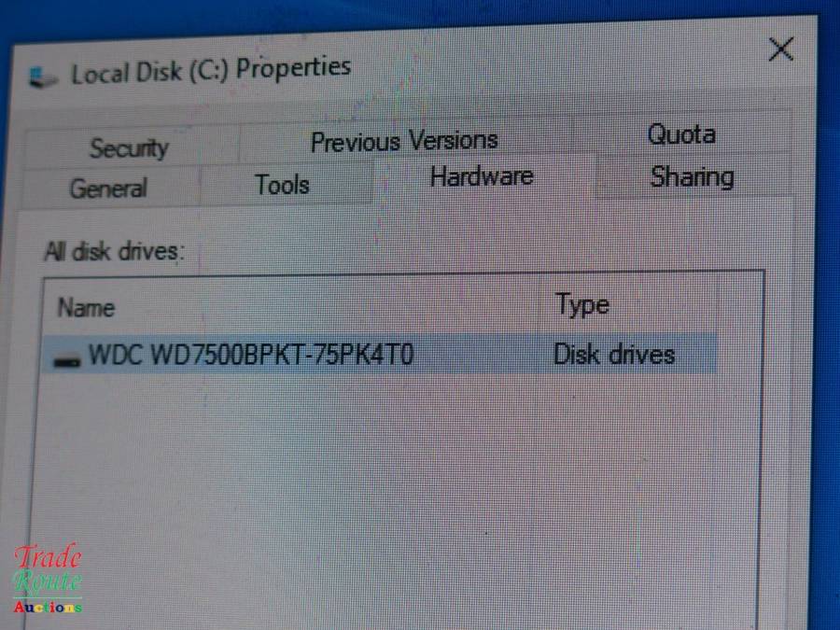Click the Local Disk drive icon in title bar
This screenshot has height=630, width=840.
click(x=43, y=77)
